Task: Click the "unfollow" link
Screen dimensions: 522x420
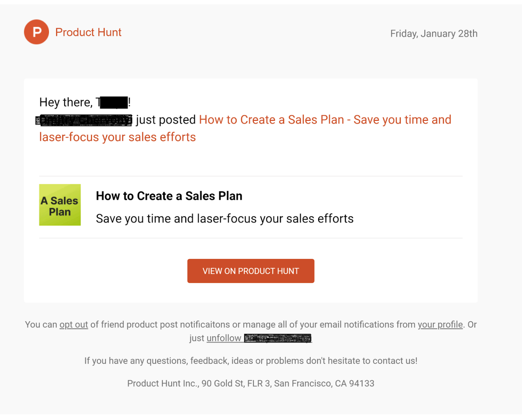Action: tap(224, 338)
